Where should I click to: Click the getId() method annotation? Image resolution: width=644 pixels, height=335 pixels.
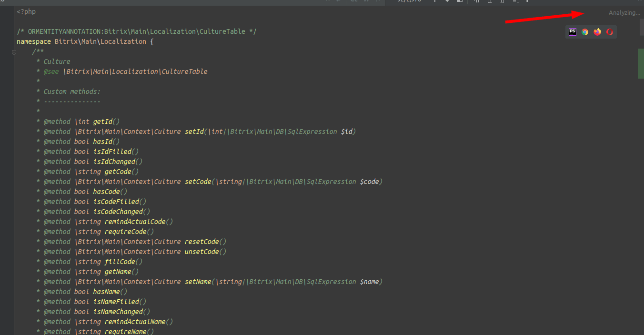(81, 122)
